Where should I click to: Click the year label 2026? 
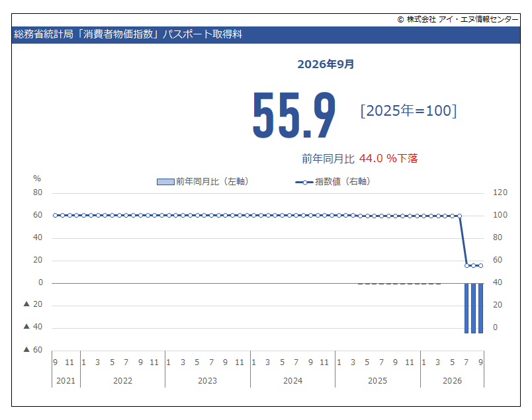[x=453, y=381]
